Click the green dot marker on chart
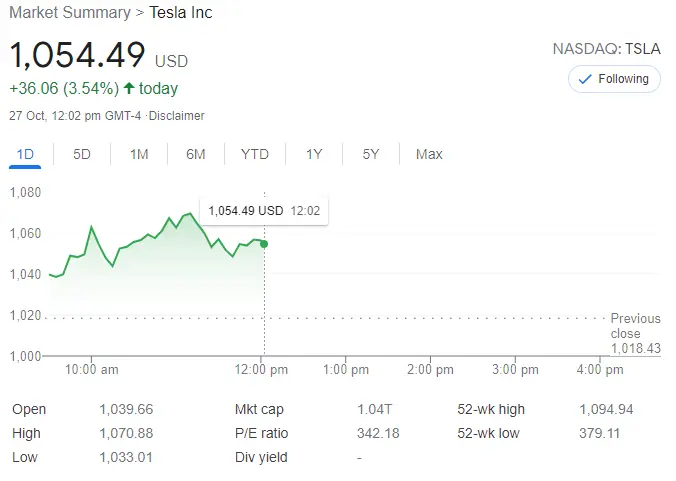 [264, 244]
